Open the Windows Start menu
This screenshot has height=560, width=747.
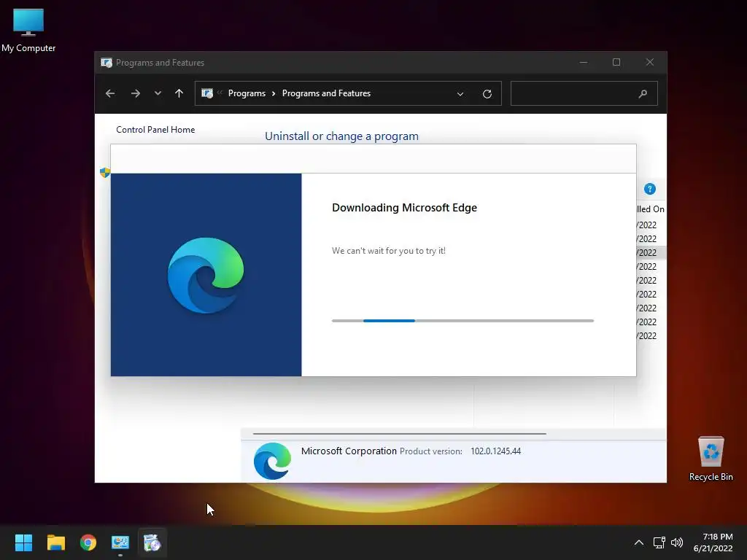[x=23, y=542]
